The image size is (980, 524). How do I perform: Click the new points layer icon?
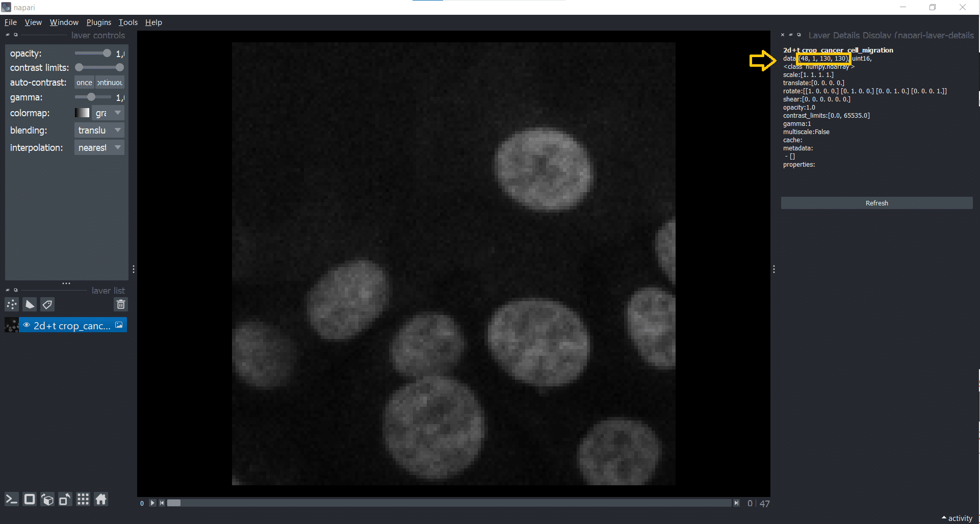coord(12,305)
